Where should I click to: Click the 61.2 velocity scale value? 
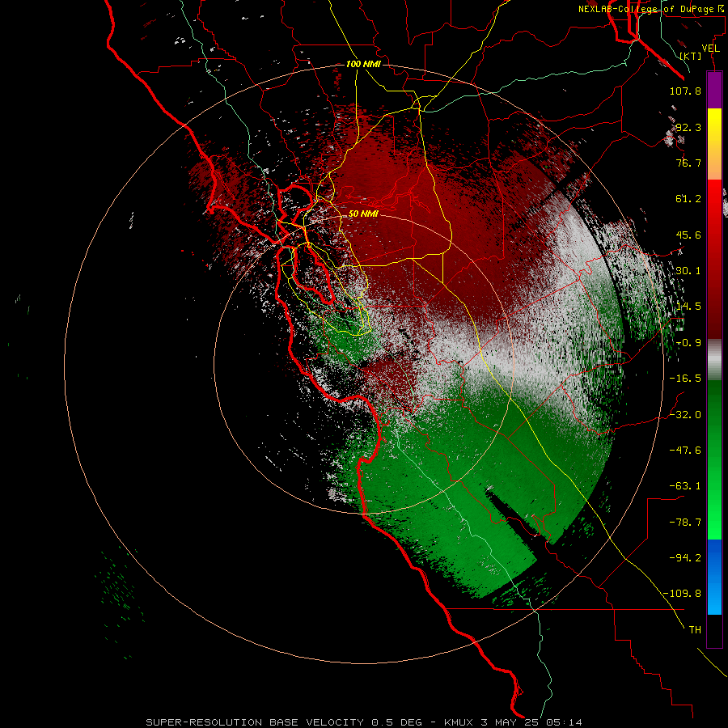(688, 199)
